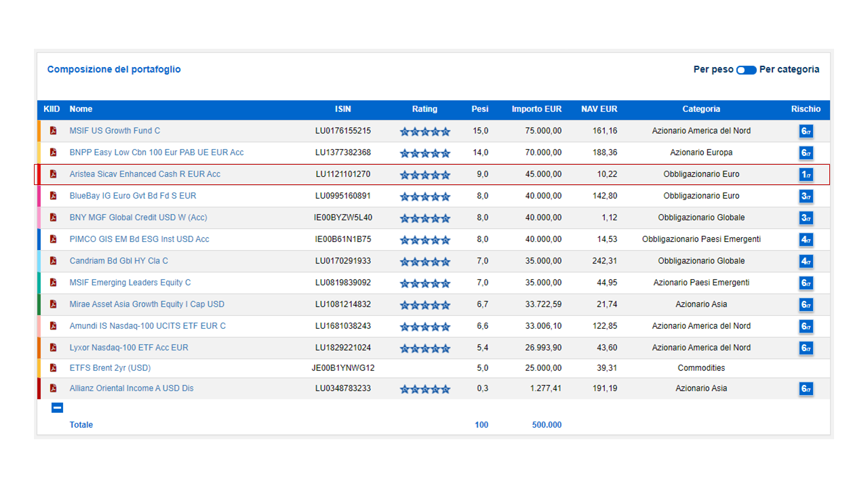
Task: Toggle Per peso / Per categoria switch
Action: 747,70
